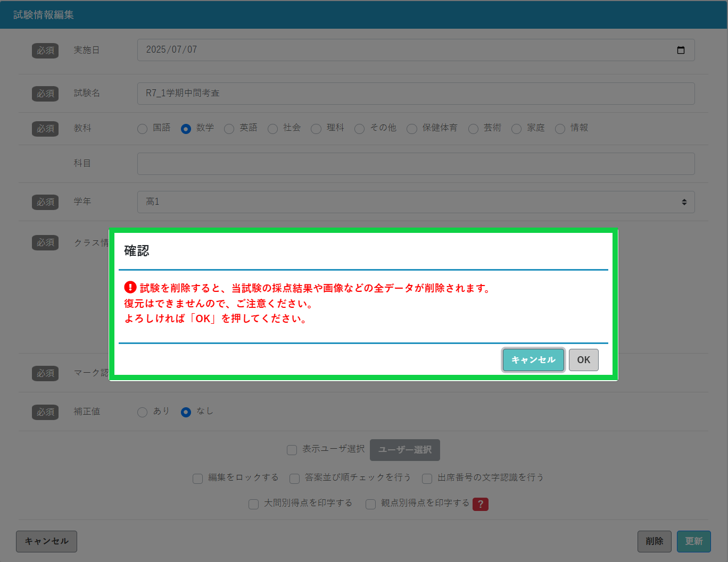
Task: Click the 必須 badge beside 実施日
Action: pyautogui.click(x=45, y=51)
